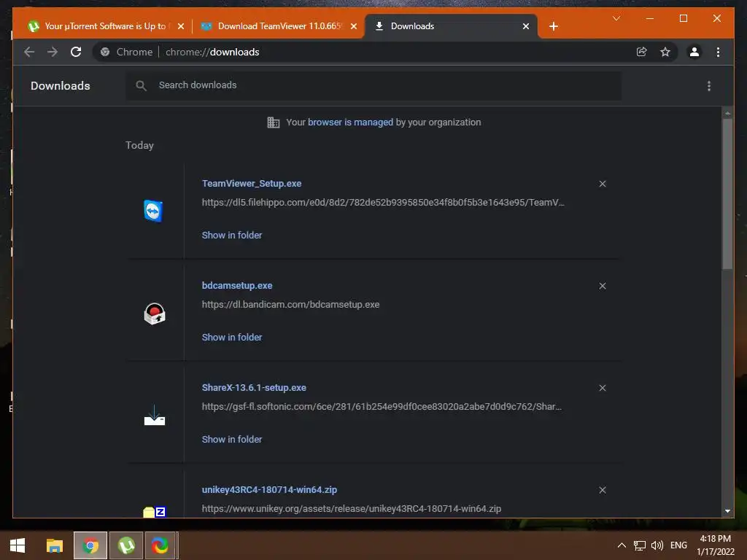Open the ShareX-13.6.1-setup.exe file link

(254, 388)
